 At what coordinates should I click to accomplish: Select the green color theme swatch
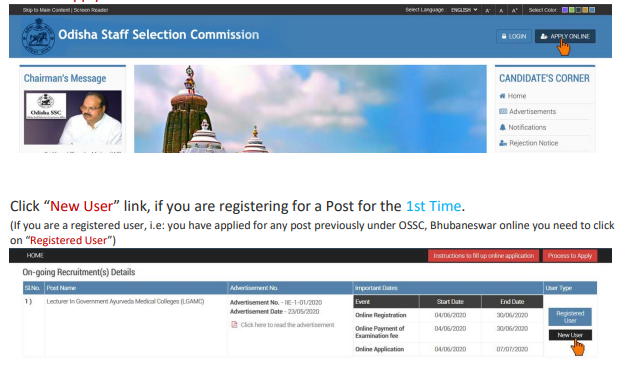click(571, 10)
